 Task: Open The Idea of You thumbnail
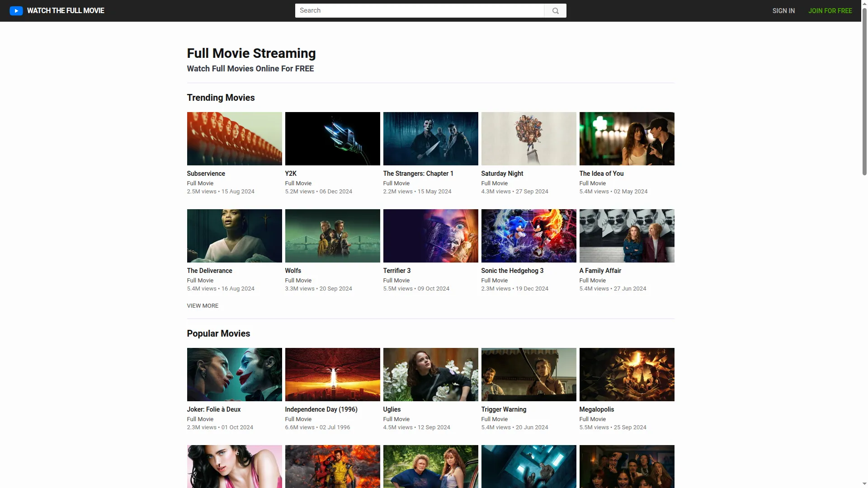coord(627,139)
